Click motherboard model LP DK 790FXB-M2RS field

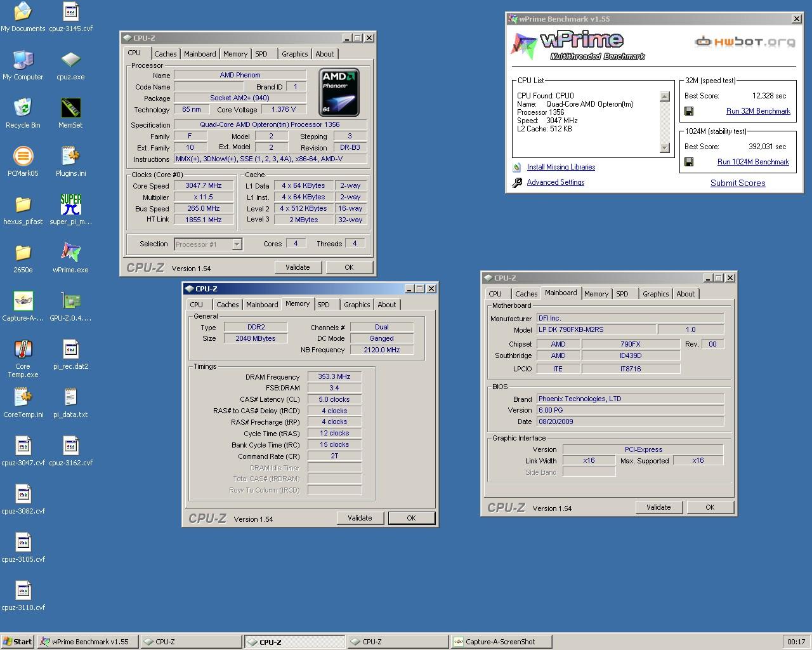596,329
